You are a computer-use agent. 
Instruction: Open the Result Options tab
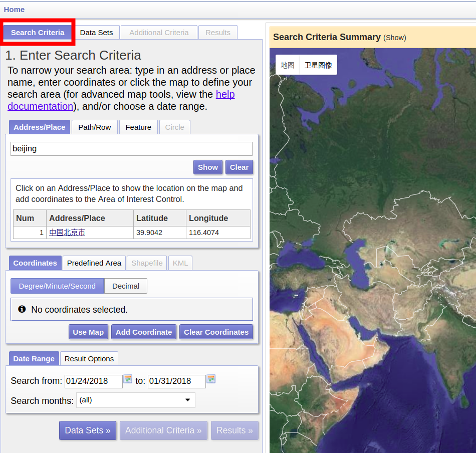point(89,359)
